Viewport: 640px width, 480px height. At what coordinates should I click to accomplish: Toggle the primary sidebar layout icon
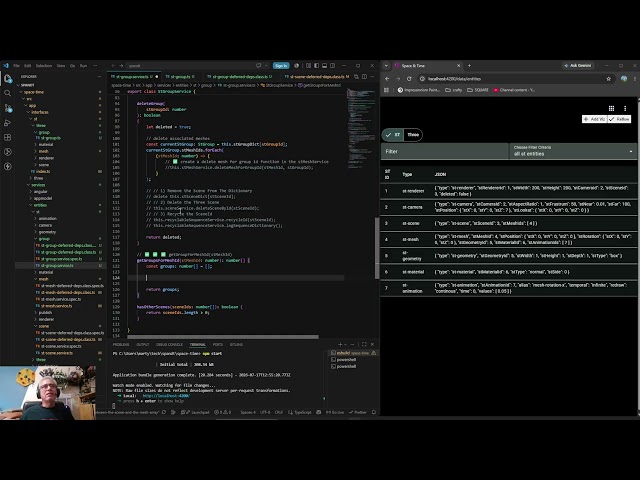(316, 66)
